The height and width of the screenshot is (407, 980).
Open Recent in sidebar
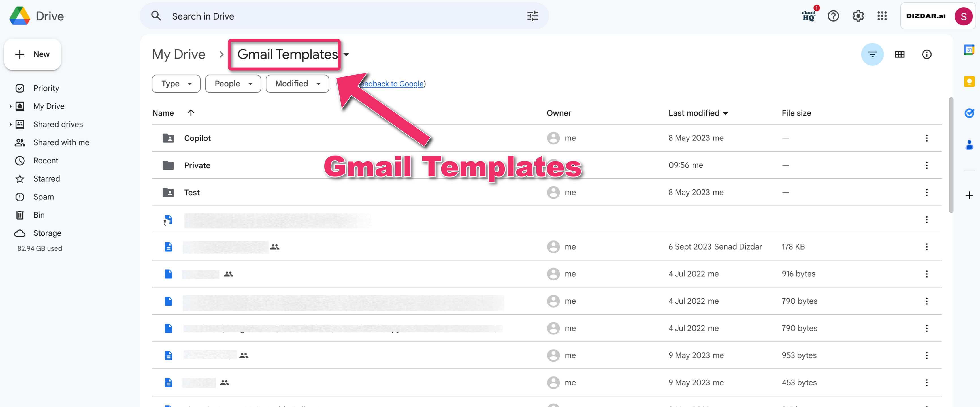click(x=46, y=161)
